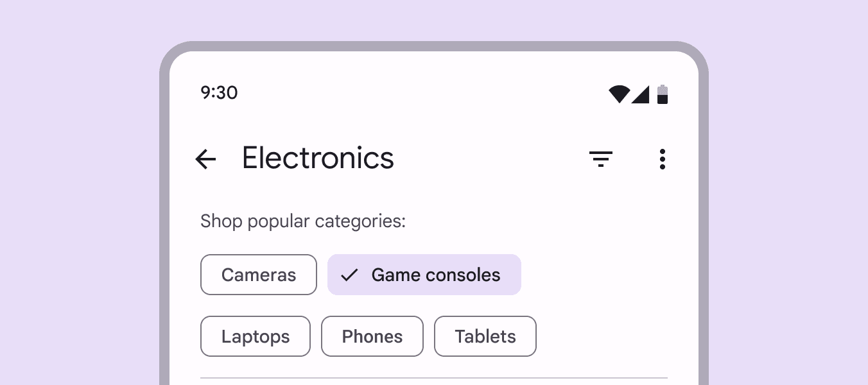Open filtering options for Electronics
Image resolution: width=868 pixels, height=385 pixels.
point(601,159)
